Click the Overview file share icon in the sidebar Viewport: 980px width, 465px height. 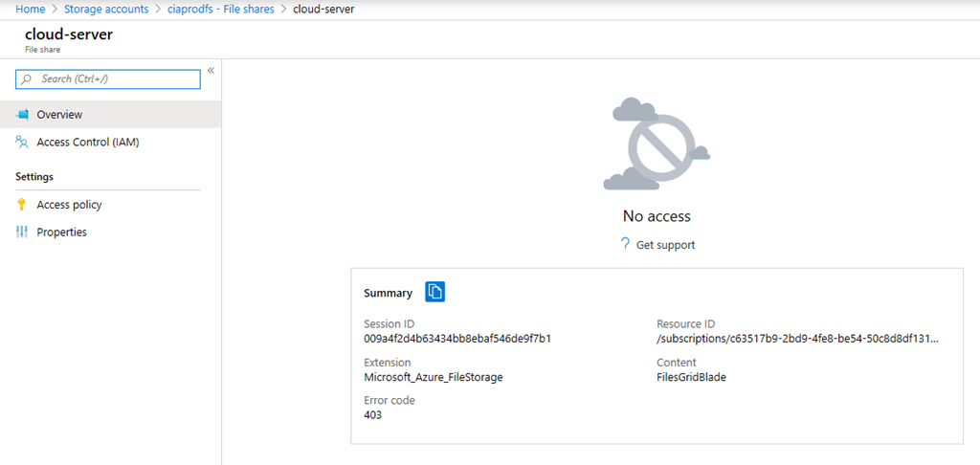pyautogui.click(x=22, y=115)
